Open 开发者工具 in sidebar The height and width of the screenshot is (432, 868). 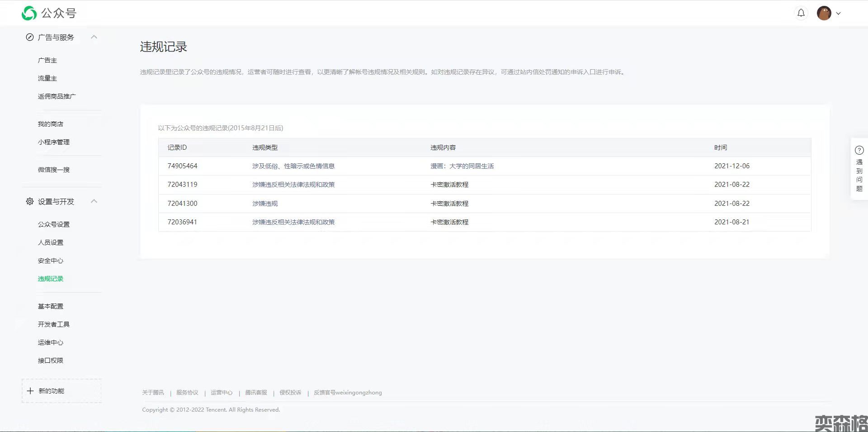click(54, 324)
